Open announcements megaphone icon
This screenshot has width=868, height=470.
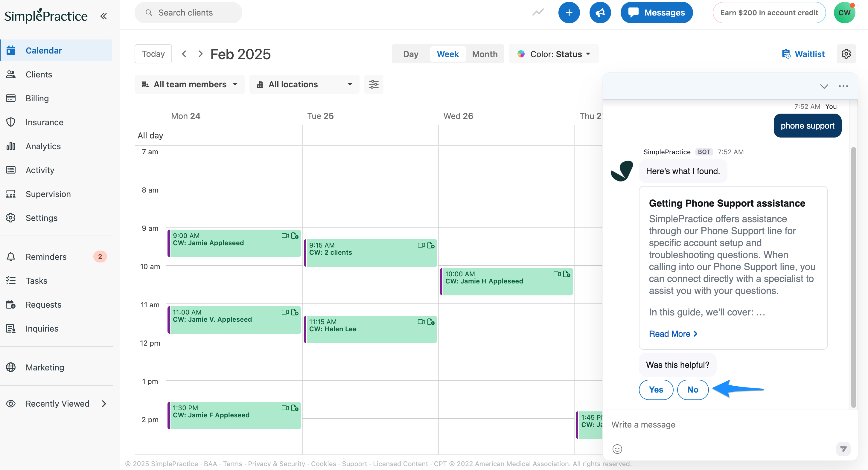point(600,13)
